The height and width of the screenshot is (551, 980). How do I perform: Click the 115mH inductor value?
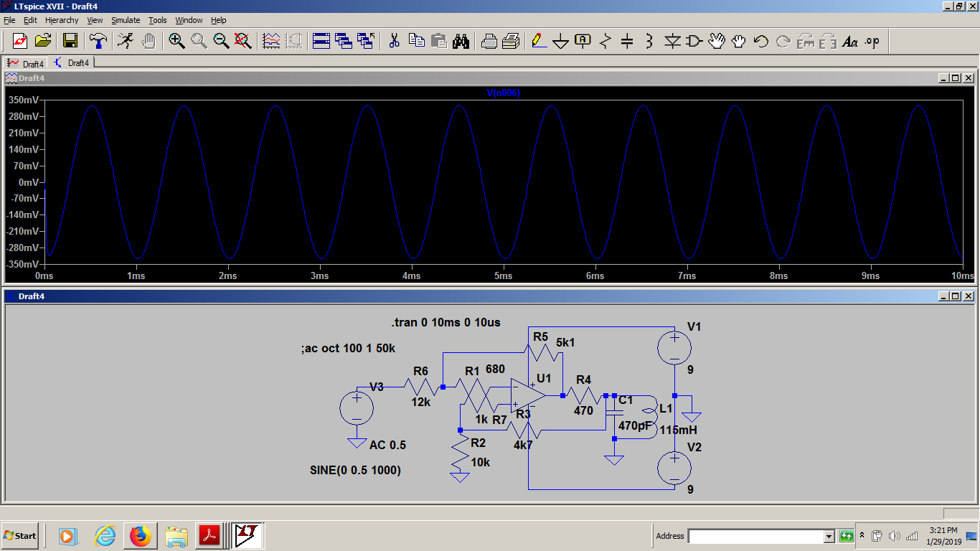coord(679,430)
